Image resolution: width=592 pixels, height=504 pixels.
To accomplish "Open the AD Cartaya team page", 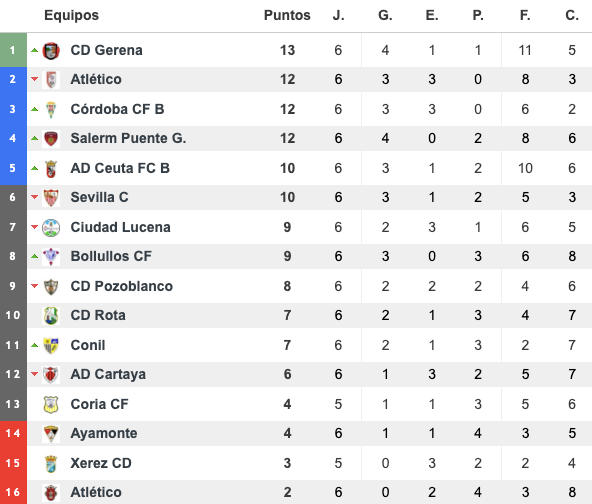I will [108, 375].
